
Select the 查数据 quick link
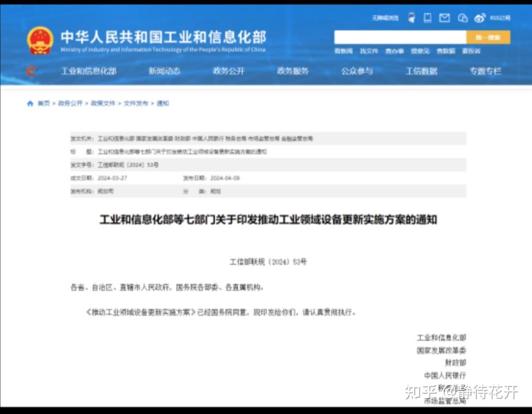click(x=445, y=51)
